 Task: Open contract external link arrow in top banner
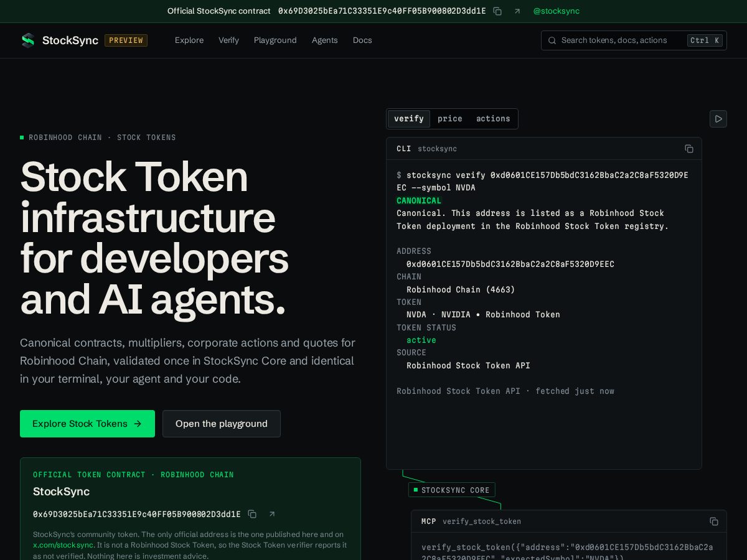(x=517, y=11)
